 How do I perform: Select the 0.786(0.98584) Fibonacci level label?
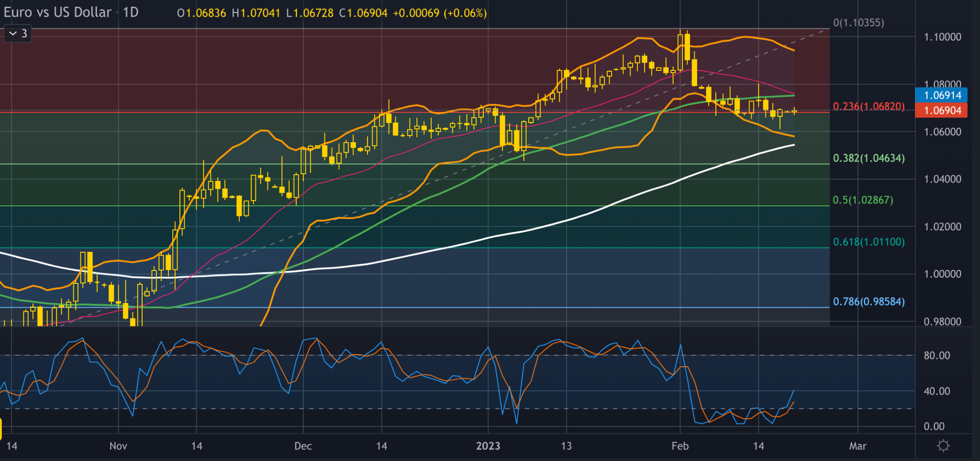click(x=869, y=302)
